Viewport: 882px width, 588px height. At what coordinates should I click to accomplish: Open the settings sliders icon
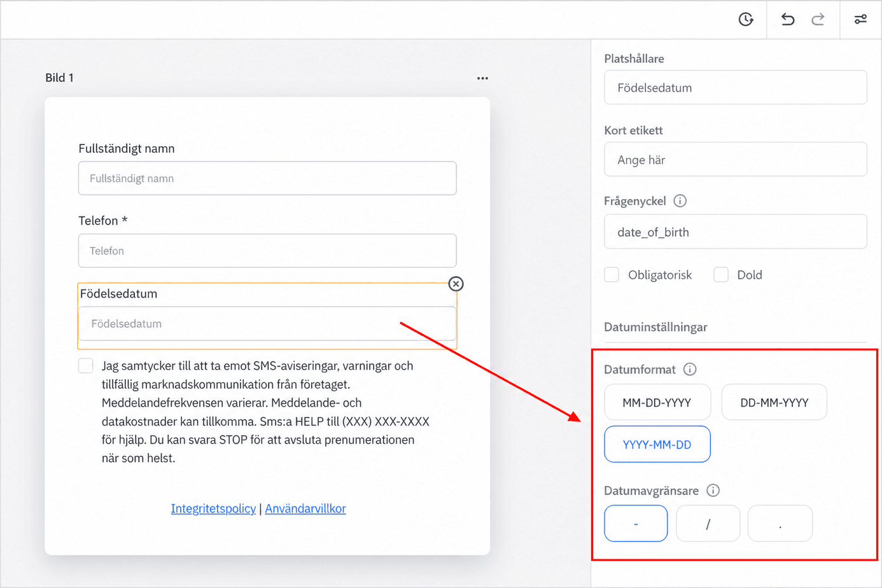tap(860, 20)
